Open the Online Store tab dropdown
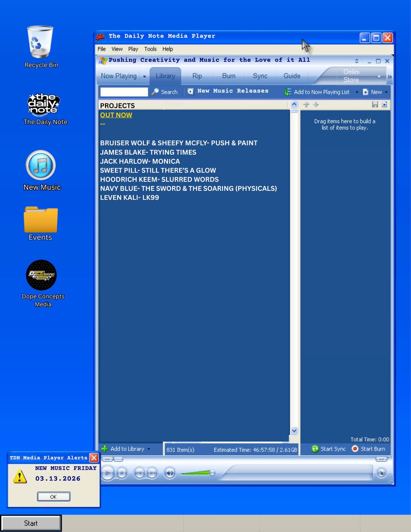411x532 pixels. point(379,77)
